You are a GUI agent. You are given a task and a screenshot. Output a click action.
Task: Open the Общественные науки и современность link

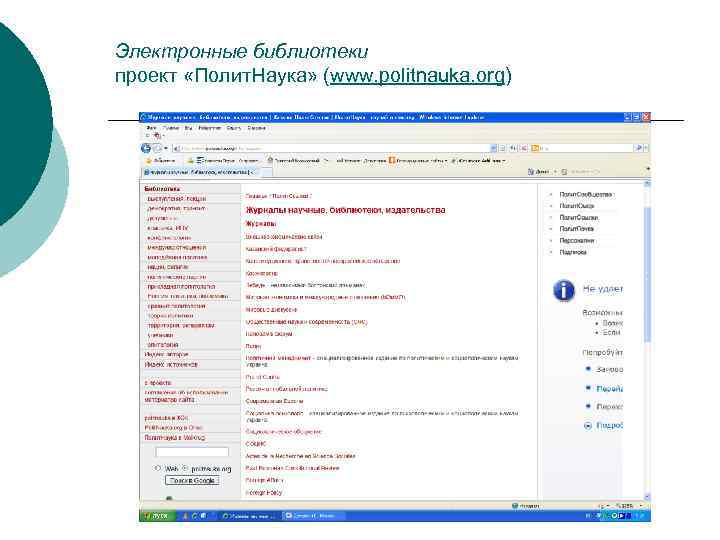306,322
